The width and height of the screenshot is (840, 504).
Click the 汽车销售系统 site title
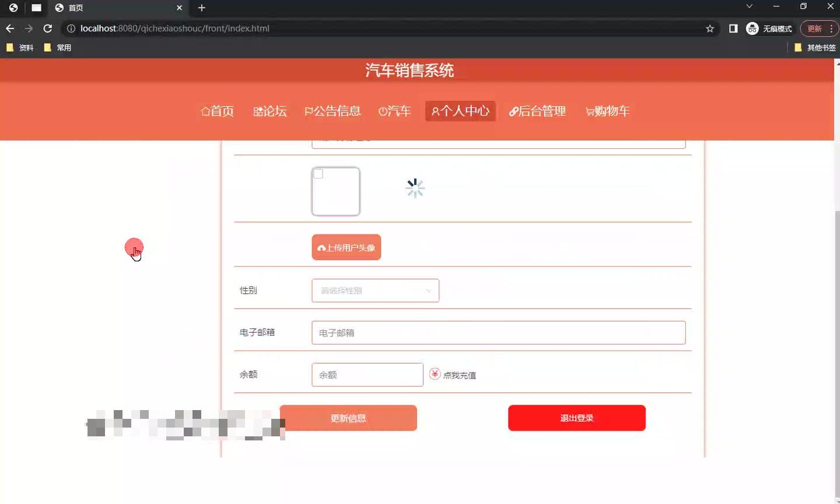(x=409, y=71)
